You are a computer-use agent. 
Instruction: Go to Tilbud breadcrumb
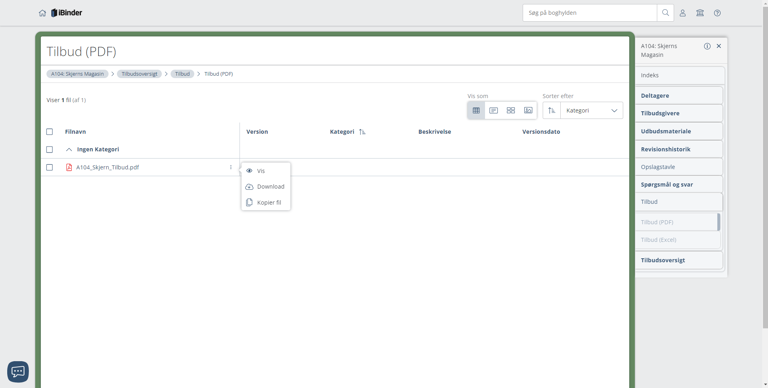pos(182,74)
